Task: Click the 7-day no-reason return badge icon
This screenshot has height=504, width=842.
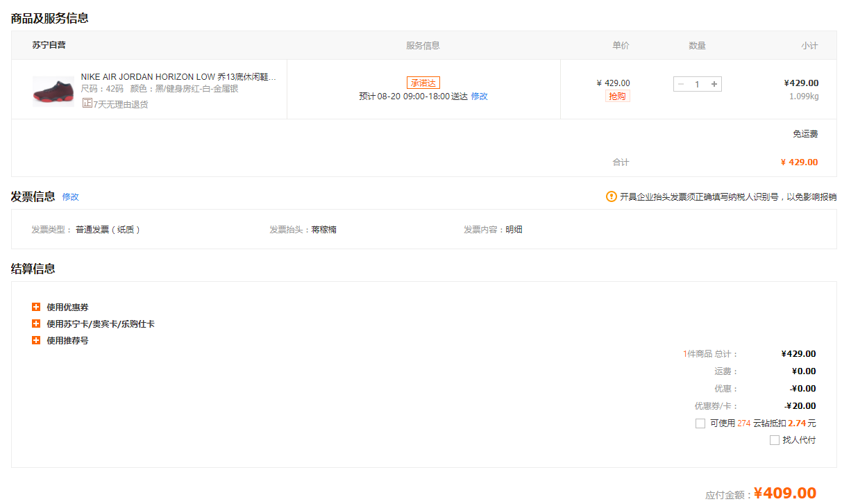Action: 87,103
